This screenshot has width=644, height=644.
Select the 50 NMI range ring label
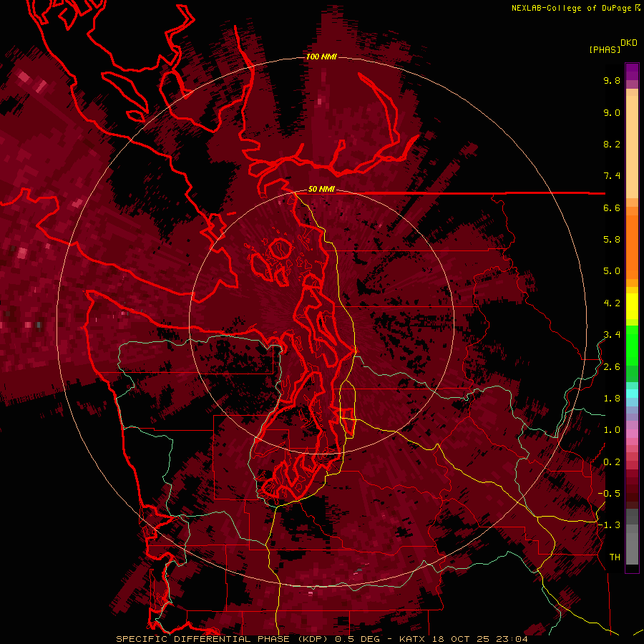point(321,189)
